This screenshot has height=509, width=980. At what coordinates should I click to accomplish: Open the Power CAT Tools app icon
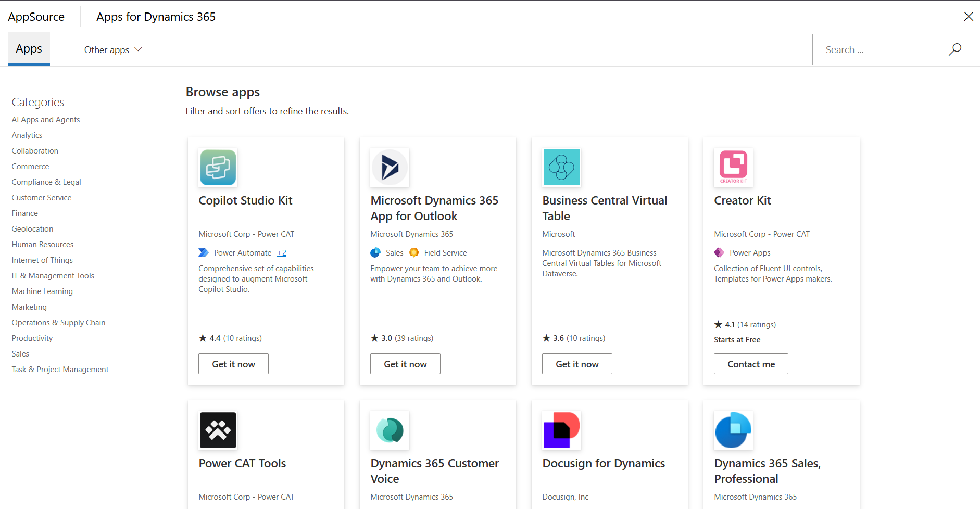[218, 430]
